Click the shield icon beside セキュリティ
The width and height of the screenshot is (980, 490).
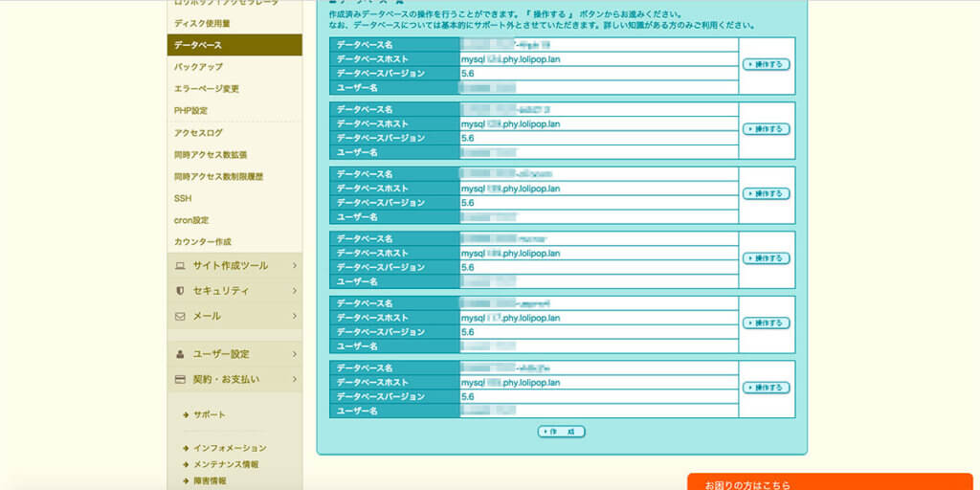[180, 291]
